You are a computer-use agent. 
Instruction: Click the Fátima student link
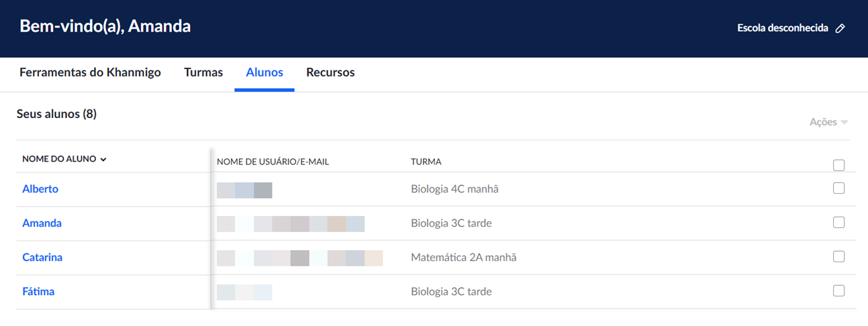[38, 292]
